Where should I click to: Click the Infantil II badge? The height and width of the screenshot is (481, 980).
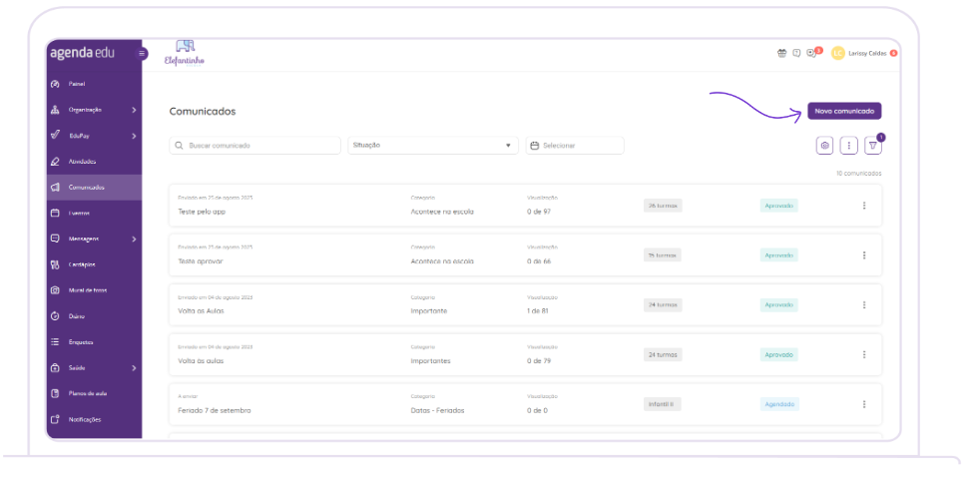point(663,404)
